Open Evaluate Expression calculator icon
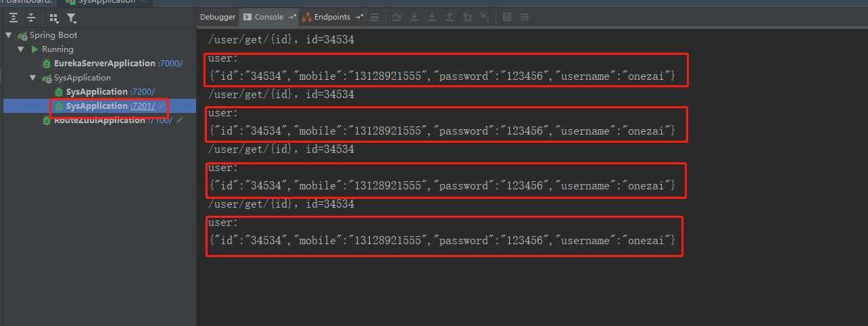This screenshot has width=868, height=326. (507, 18)
